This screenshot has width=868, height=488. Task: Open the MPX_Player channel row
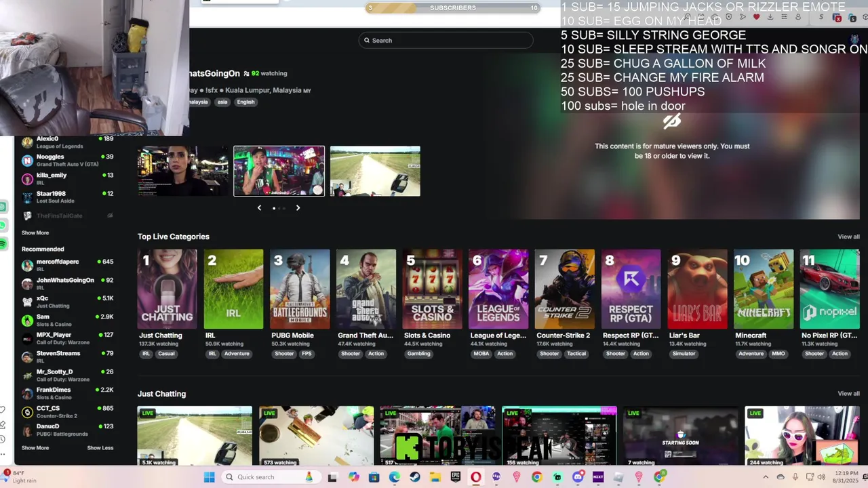(x=66, y=338)
